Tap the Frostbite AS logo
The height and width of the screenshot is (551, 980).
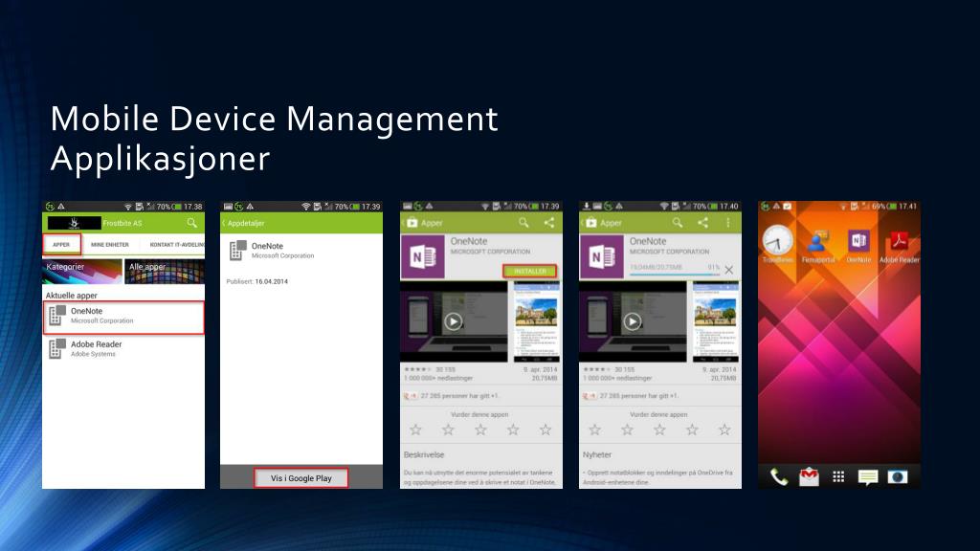pyautogui.click(x=74, y=222)
